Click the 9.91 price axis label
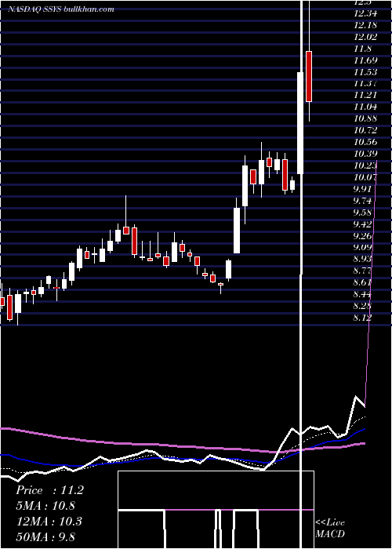Screen dimensions: 392x549 (x=362, y=189)
